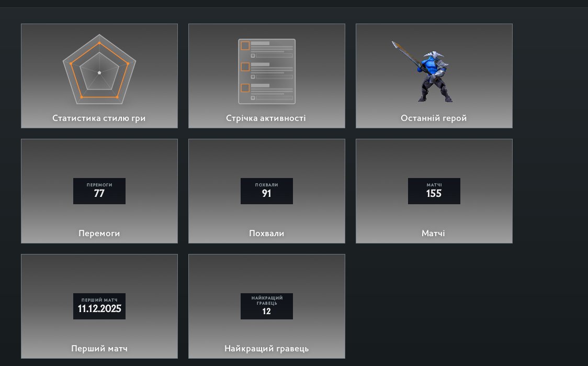
Task: Select the Перемоги tile caption
Action: 99,234
